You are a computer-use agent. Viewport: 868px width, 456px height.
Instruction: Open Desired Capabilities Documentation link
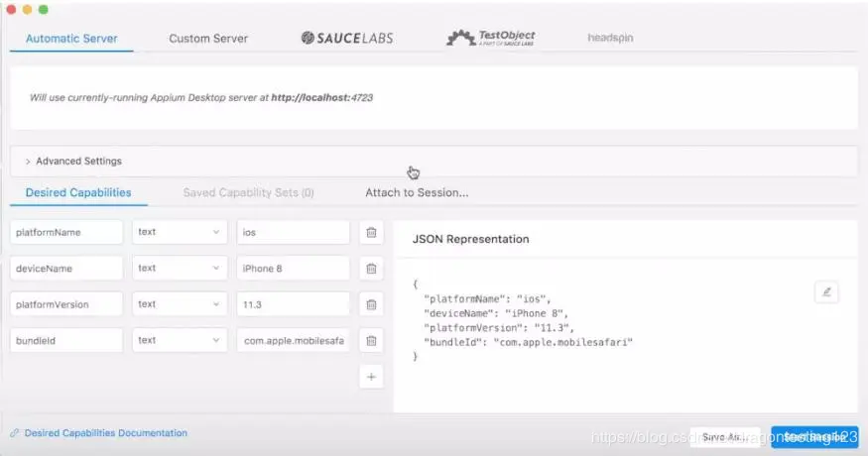click(x=106, y=433)
